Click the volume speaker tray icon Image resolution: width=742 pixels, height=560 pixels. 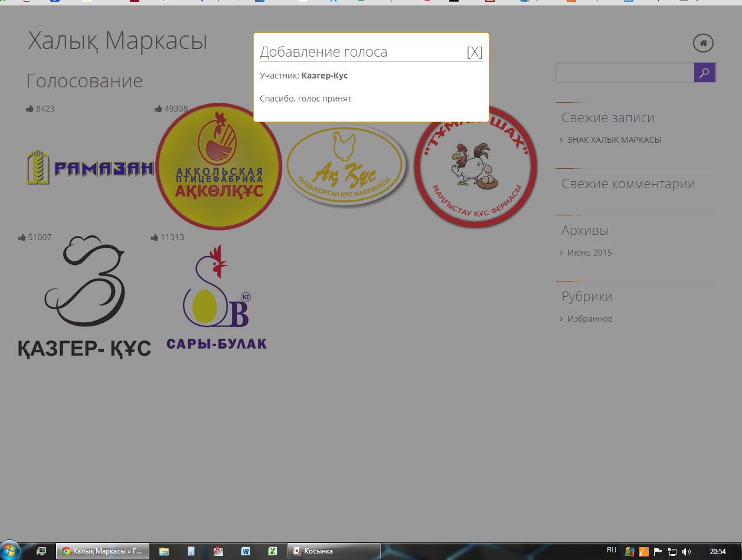[x=686, y=552]
